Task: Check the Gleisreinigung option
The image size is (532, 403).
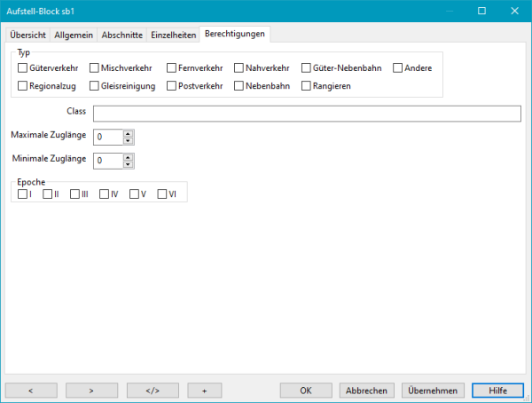Action: coord(95,86)
